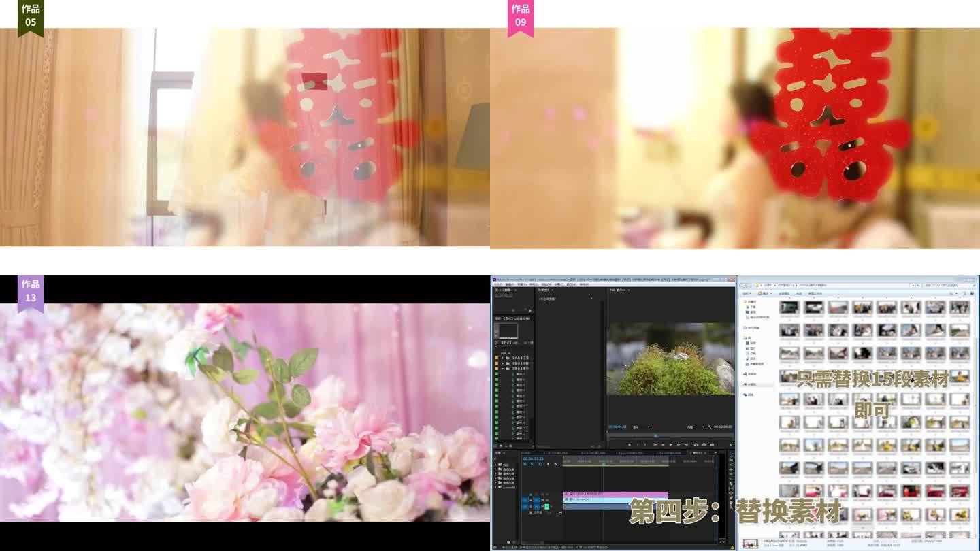Click 新建文件夹 in the Explorer toolbar
Screen dimensions: 980x551
point(815,293)
